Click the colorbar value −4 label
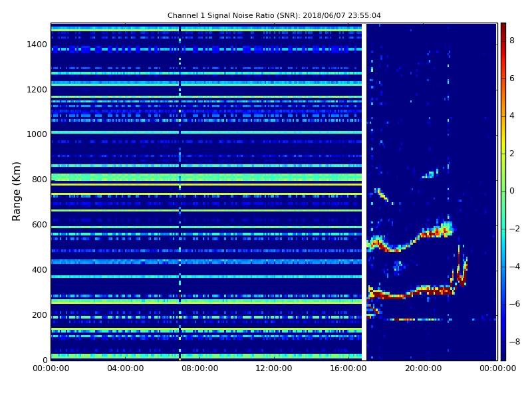532x399 pixels. point(515,267)
